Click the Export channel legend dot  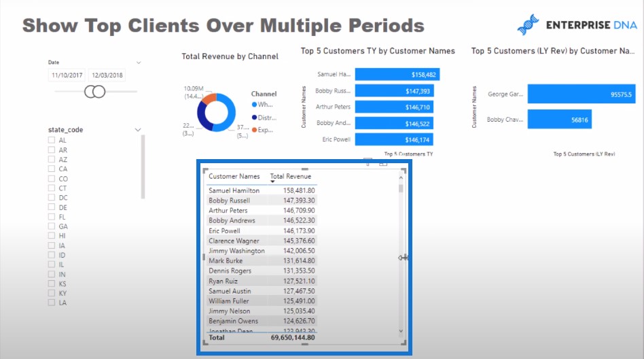click(254, 130)
